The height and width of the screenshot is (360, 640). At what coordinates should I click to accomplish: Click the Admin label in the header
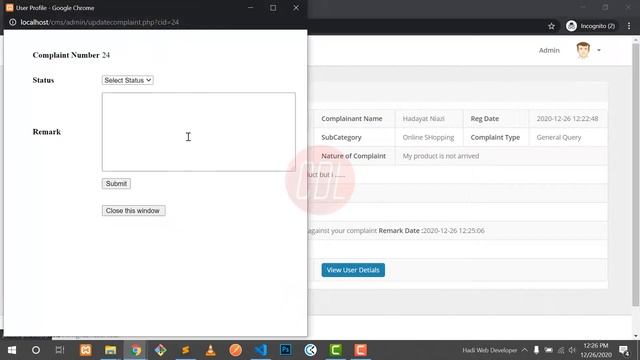click(x=549, y=50)
